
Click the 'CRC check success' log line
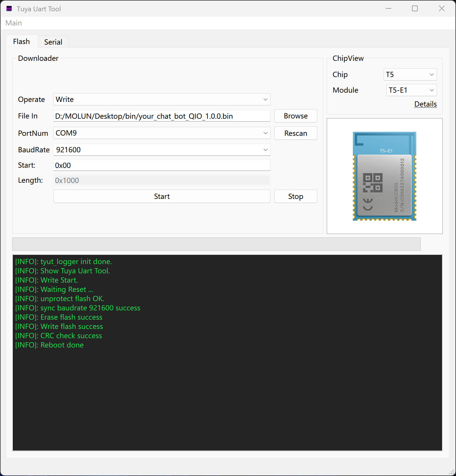tap(59, 336)
